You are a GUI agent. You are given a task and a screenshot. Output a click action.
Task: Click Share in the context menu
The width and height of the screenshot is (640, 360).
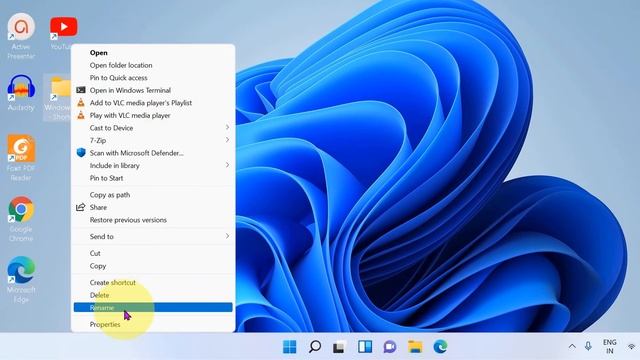click(153, 207)
